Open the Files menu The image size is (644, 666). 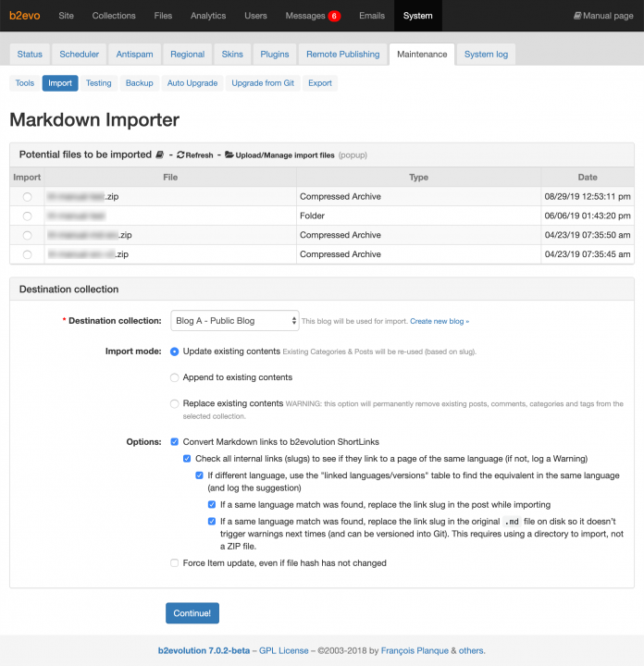pos(163,16)
